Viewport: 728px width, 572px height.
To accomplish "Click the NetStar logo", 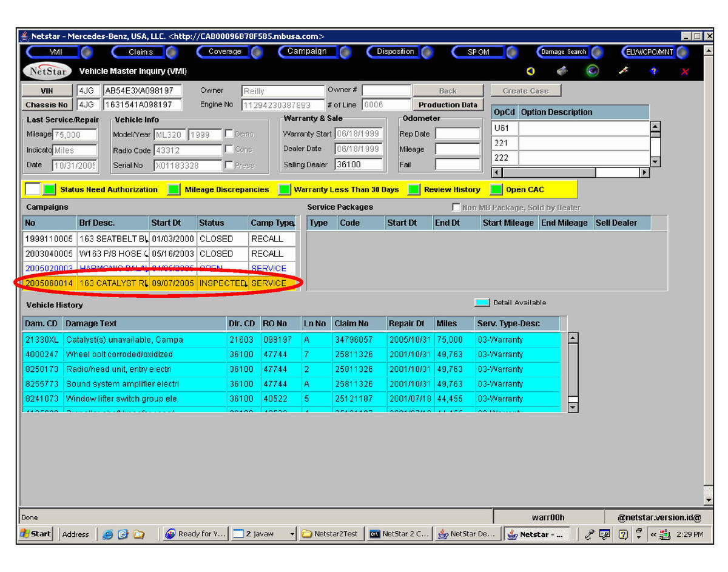I will (x=47, y=71).
